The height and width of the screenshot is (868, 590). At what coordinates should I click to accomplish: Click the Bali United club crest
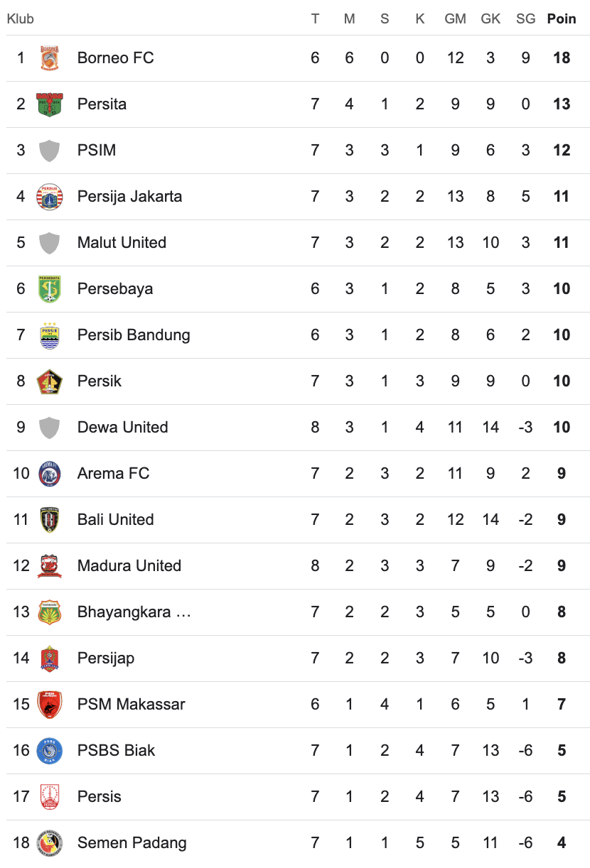point(49,520)
